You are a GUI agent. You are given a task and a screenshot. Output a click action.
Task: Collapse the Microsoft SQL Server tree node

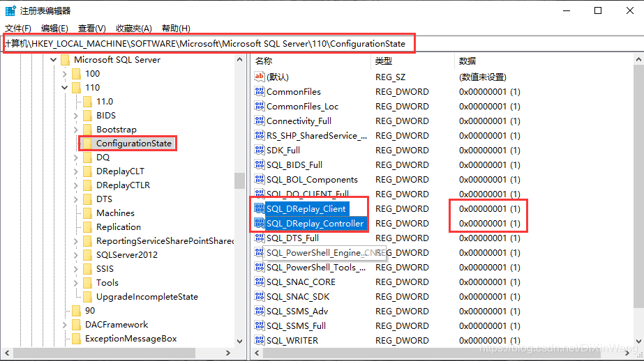54,60
